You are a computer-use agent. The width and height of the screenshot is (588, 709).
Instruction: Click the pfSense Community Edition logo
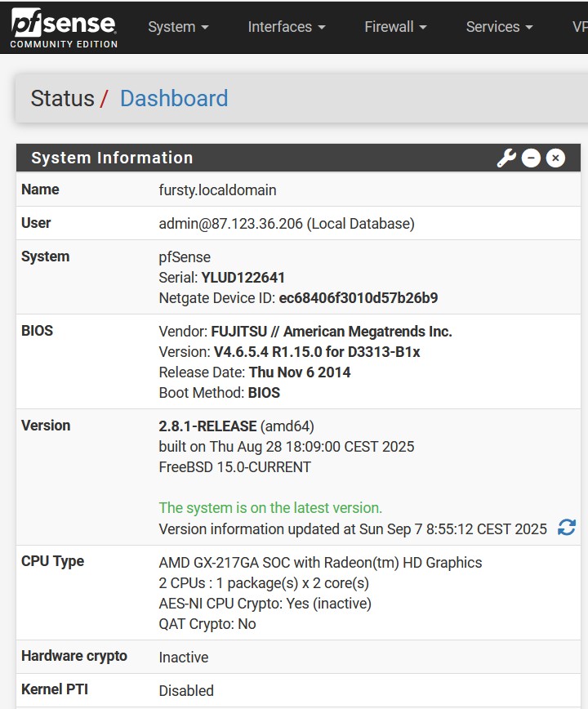64,28
